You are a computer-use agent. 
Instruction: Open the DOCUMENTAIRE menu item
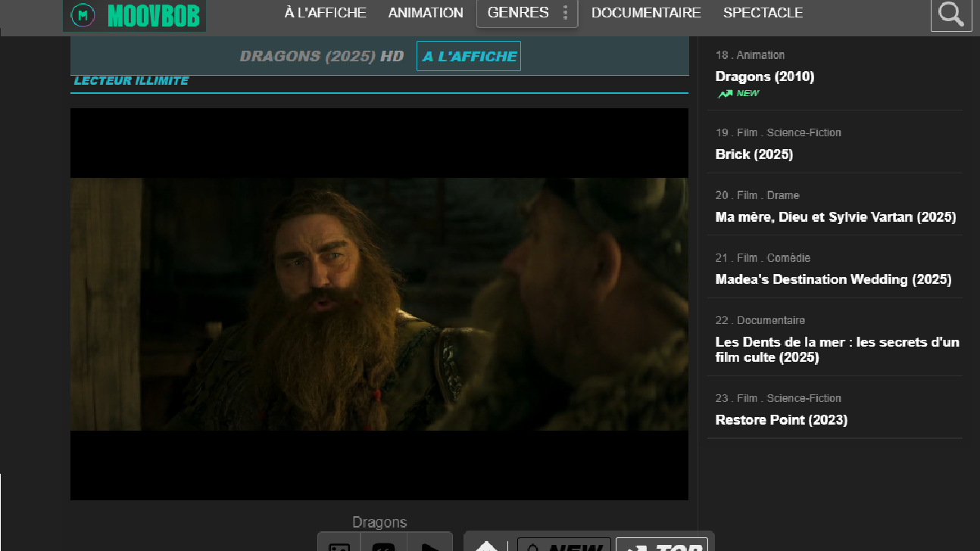point(646,13)
